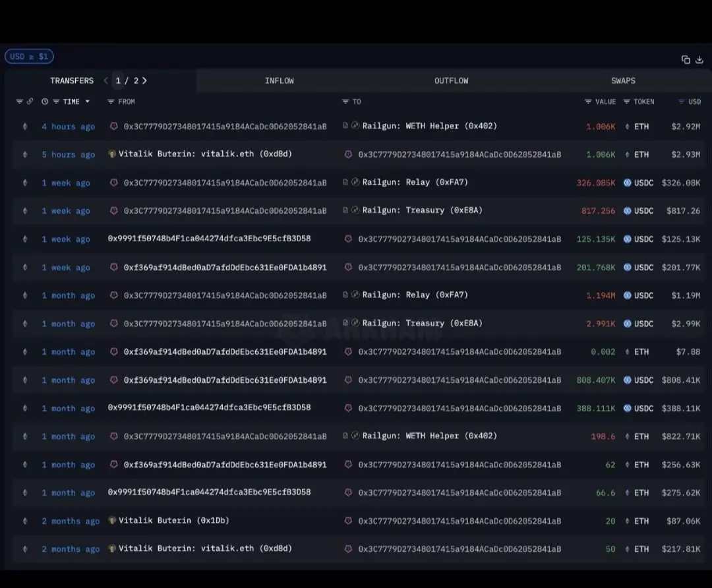This screenshot has width=712, height=588.
Task: Click the Vitalik avatar icon in 20 ETH row
Action: tap(111, 520)
